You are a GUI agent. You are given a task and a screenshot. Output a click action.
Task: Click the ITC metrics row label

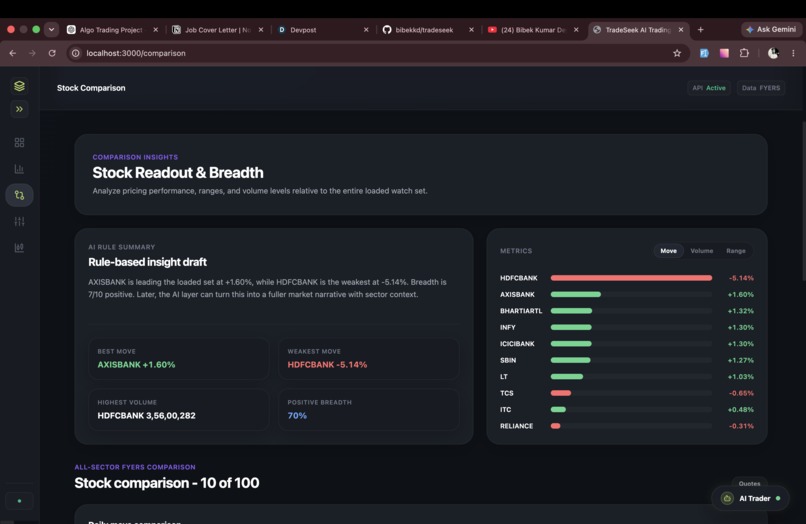505,410
